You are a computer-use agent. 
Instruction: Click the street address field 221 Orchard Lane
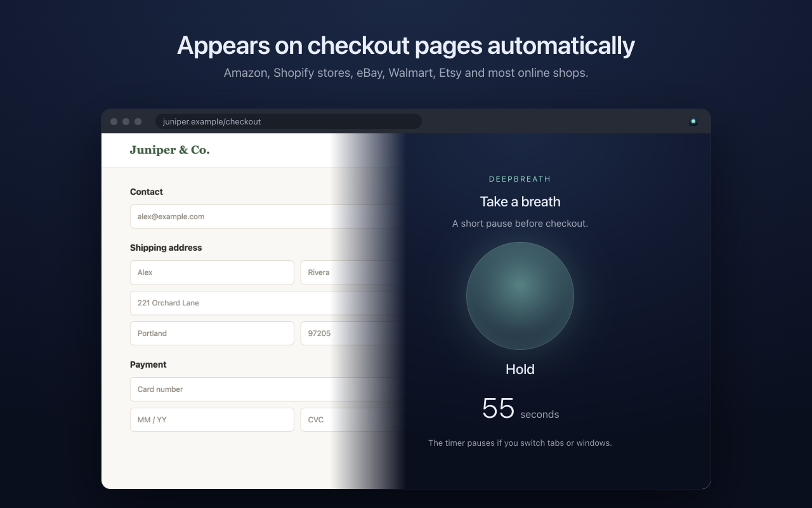(268, 303)
